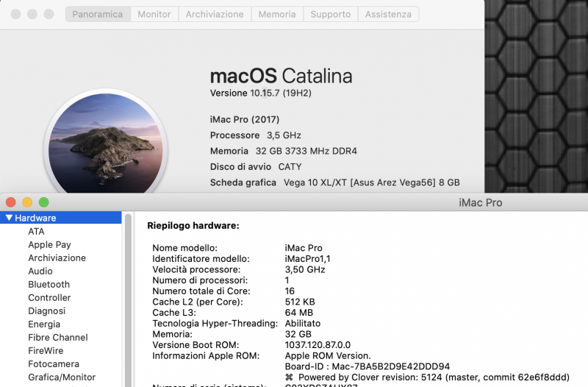
Task: Minimize iMac Pro window with yellow button
Action: coord(27,202)
